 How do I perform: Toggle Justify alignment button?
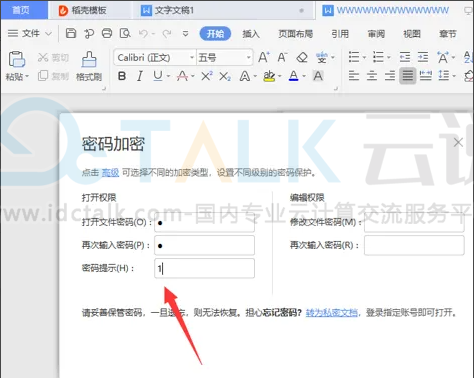407,76
